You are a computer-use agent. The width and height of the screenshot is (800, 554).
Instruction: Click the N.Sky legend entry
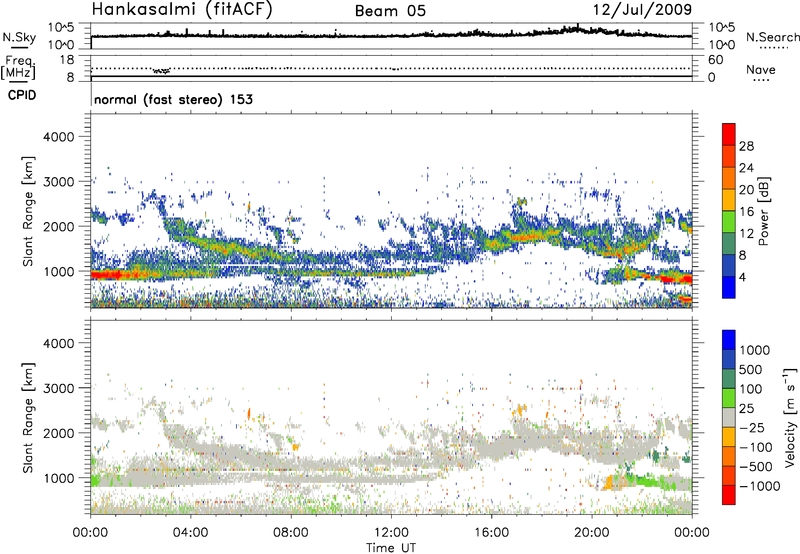[x=17, y=38]
